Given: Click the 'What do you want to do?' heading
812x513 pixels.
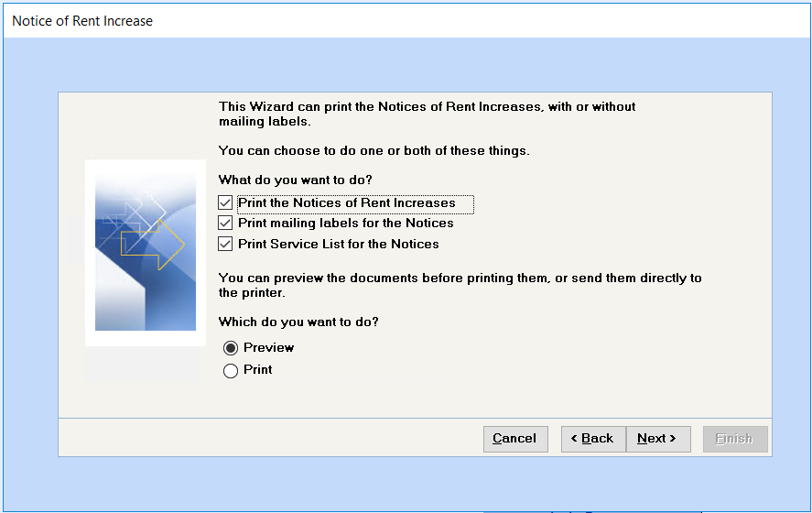Looking at the screenshot, I should click(295, 180).
